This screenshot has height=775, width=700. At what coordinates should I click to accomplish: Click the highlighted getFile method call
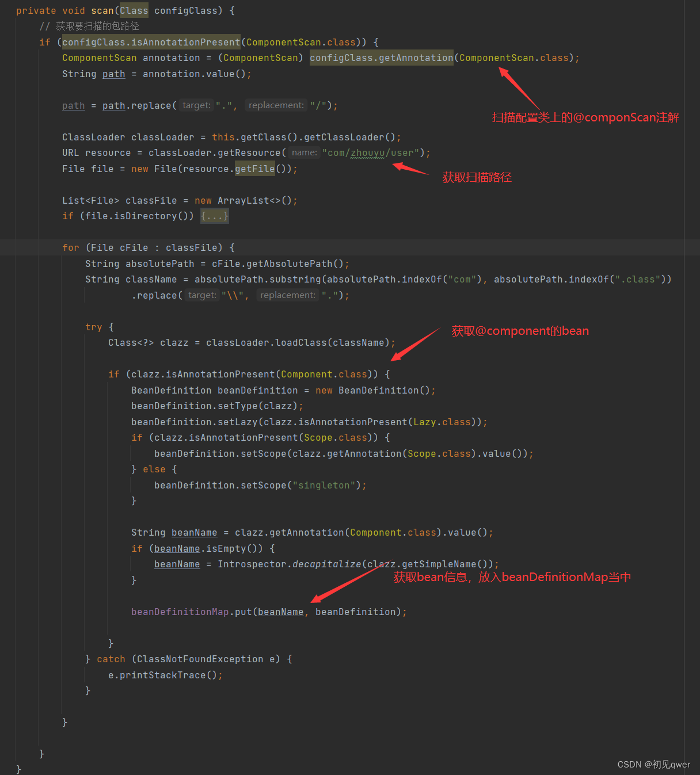(x=254, y=169)
